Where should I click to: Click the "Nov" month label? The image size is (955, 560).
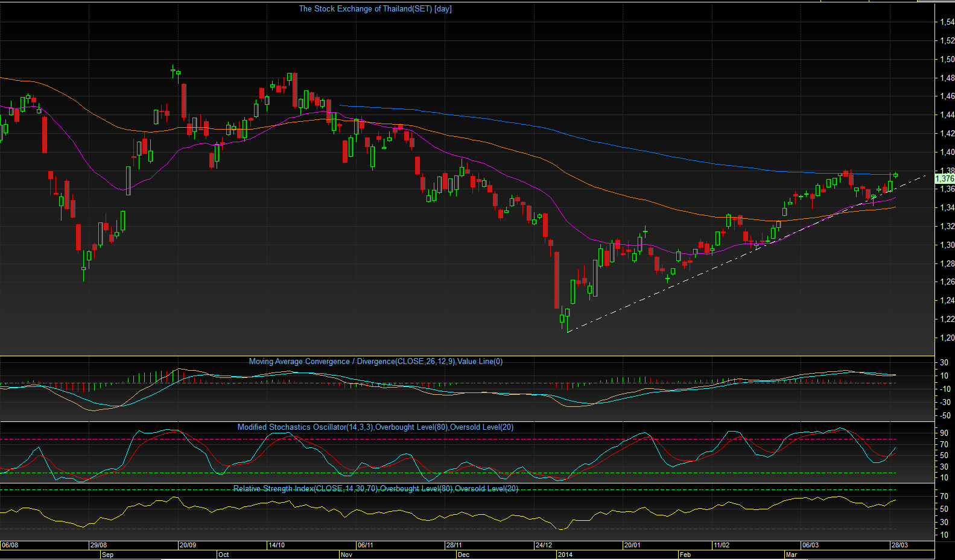(346, 555)
